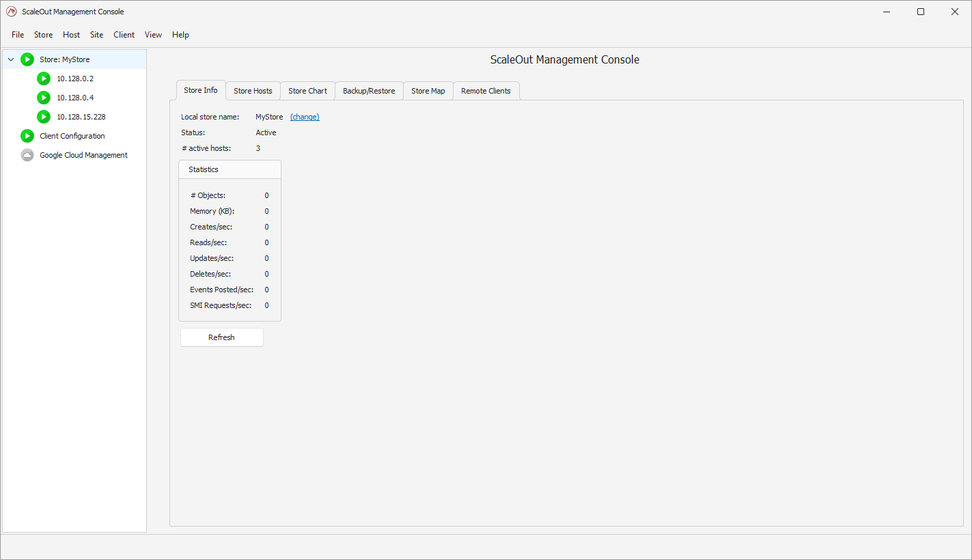Click the ScaleOut app logo in title bar

click(x=11, y=12)
